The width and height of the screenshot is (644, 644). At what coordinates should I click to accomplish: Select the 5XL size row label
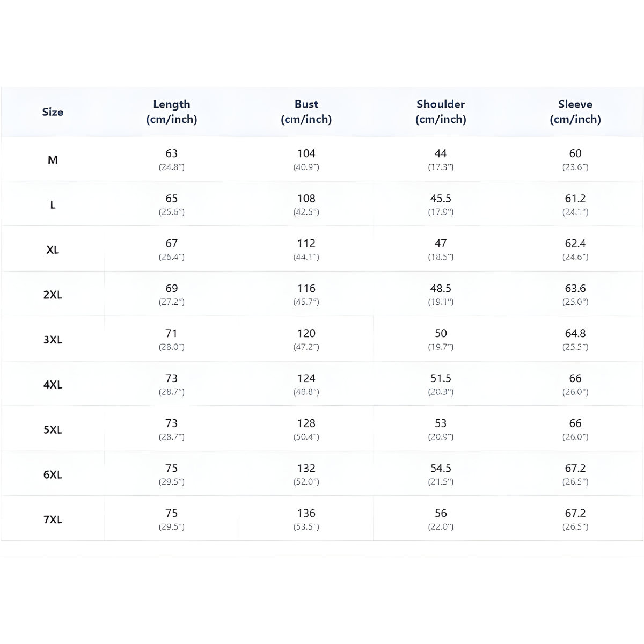tap(53, 430)
